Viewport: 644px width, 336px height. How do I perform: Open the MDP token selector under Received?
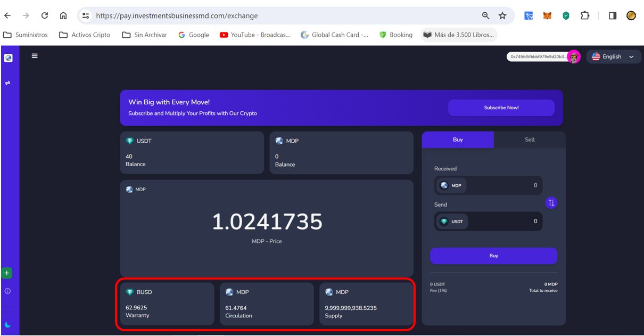(451, 185)
